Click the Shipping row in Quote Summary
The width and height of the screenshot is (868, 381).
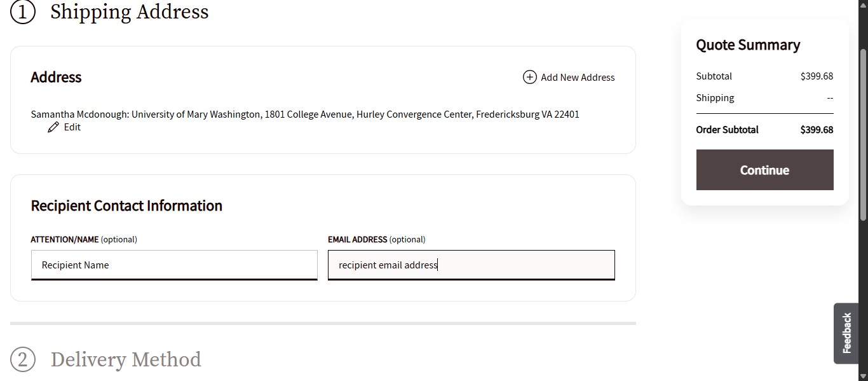(x=715, y=98)
